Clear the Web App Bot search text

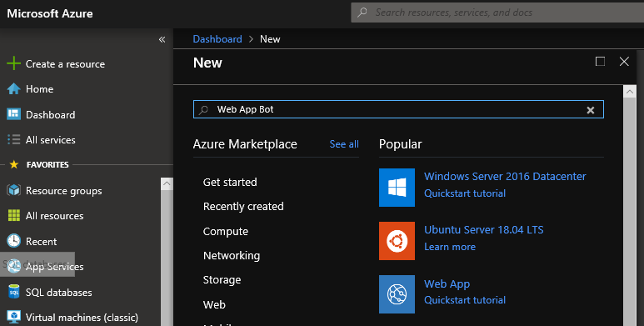(x=591, y=110)
